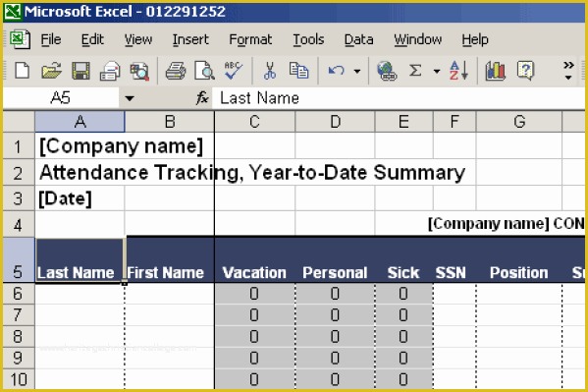Click the Undo arrow icon
This screenshot has width=588, height=392.
tap(336, 70)
